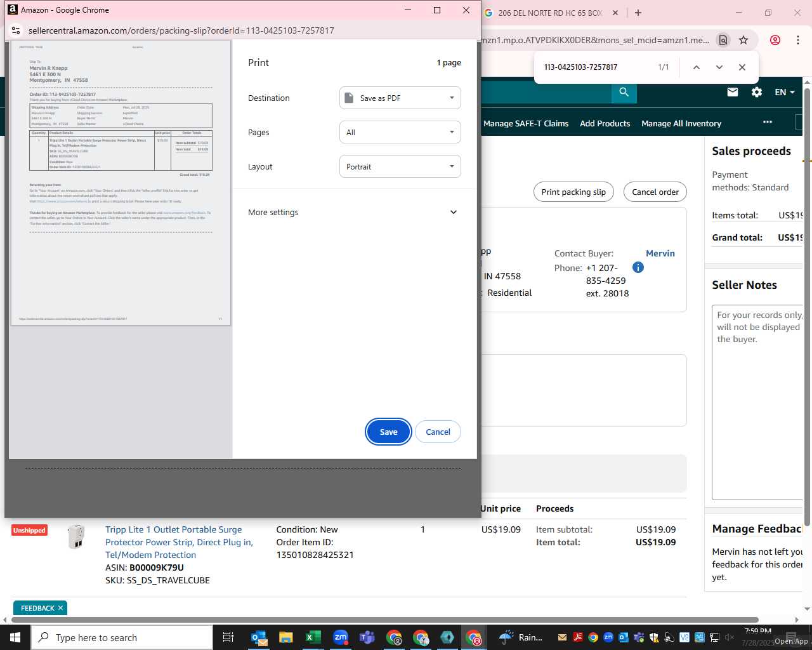Click the Save button in the print dialog

pos(388,432)
